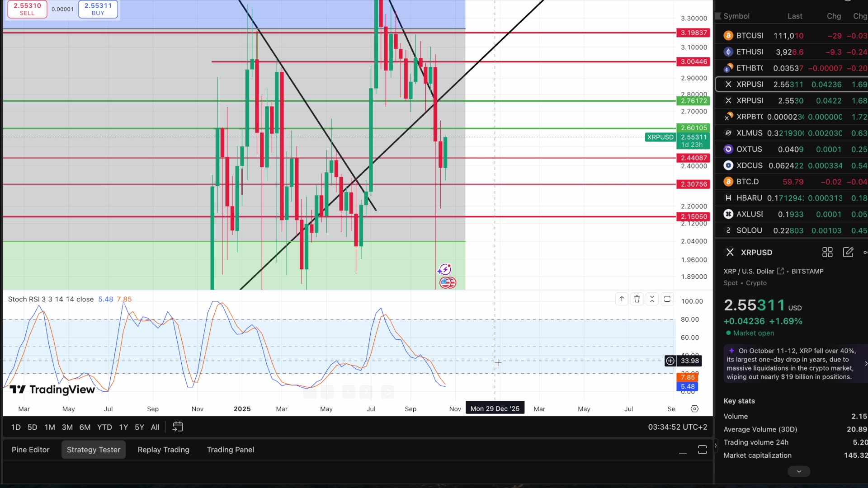
Task: Move the Stoch RSI pane up
Action: [x=622, y=299]
